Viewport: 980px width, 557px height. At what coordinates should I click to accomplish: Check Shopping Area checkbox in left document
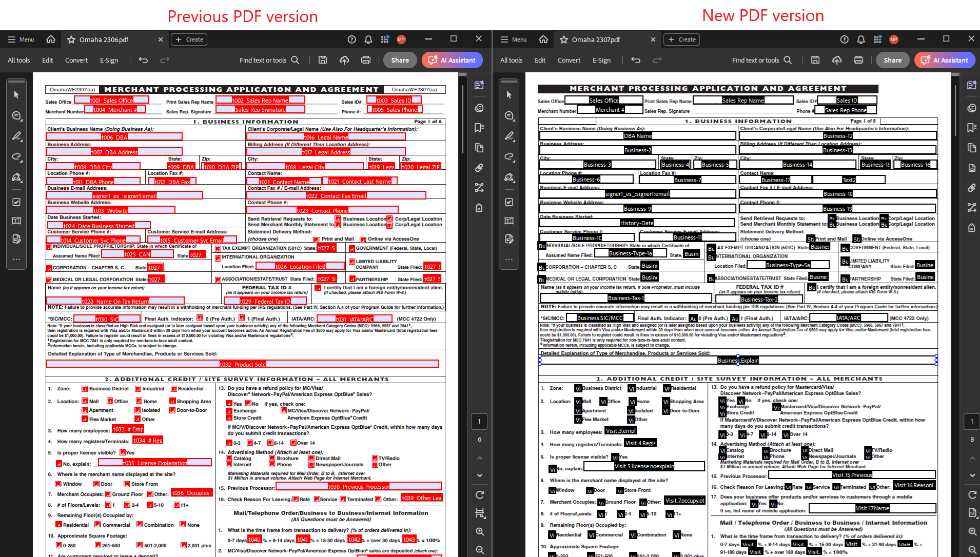coord(172,401)
